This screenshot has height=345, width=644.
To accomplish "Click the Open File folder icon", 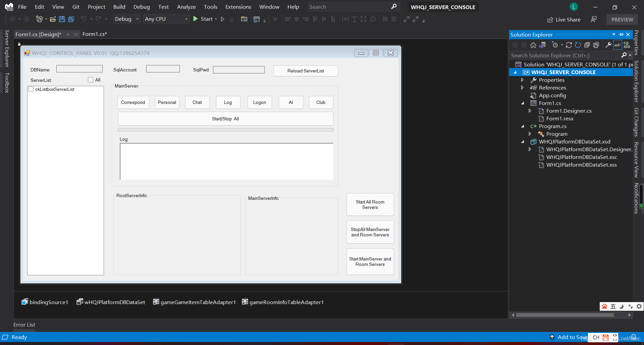I will point(53,19).
